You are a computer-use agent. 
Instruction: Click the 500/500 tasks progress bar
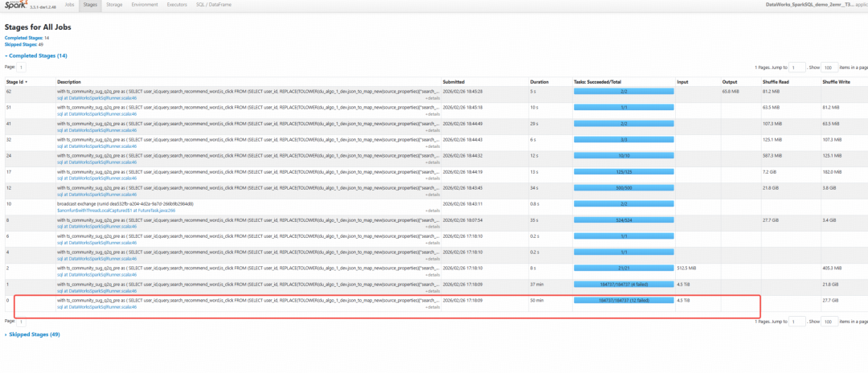pyautogui.click(x=624, y=187)
